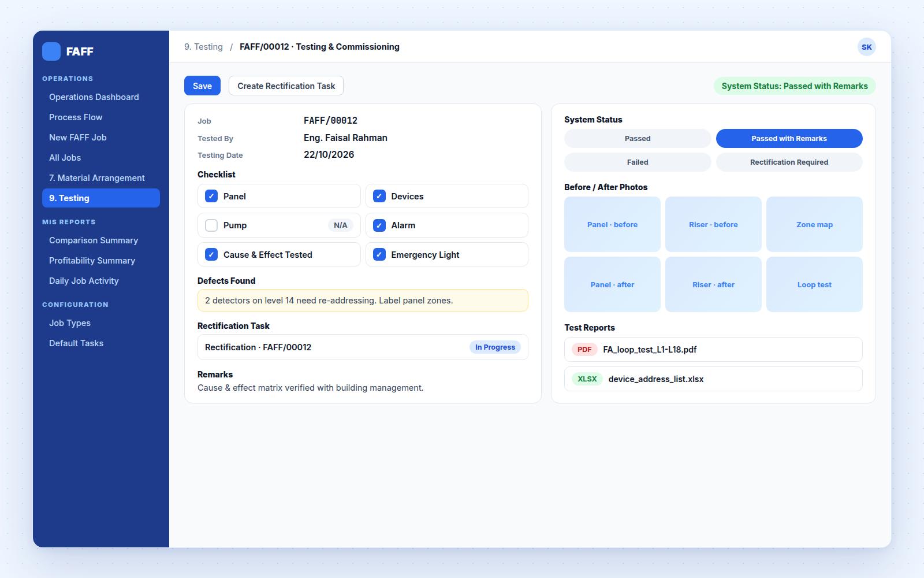Tick the Pump checkbox
The height and width of the screenshot is (578, 924).
coord(211,225)
